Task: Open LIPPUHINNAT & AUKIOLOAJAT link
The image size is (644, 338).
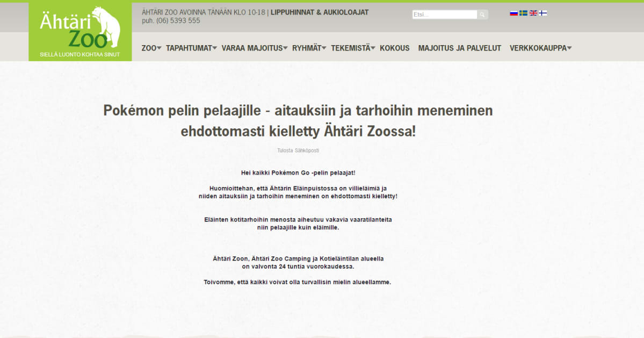Action: [320, 12]
